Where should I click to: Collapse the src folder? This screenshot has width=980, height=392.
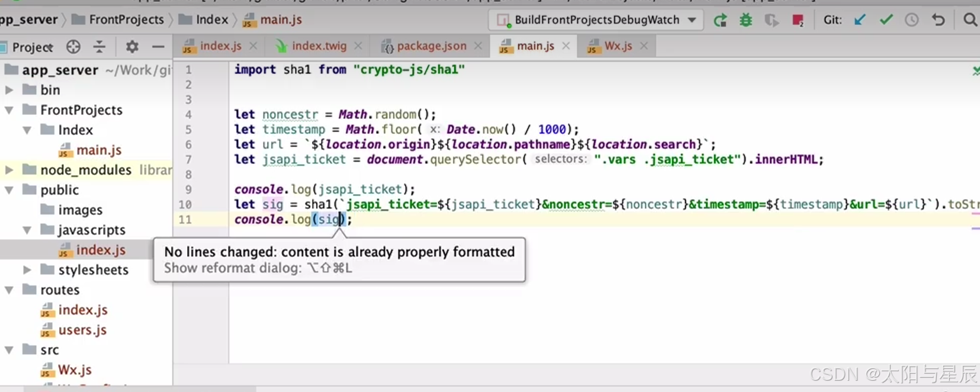point(9,350)
